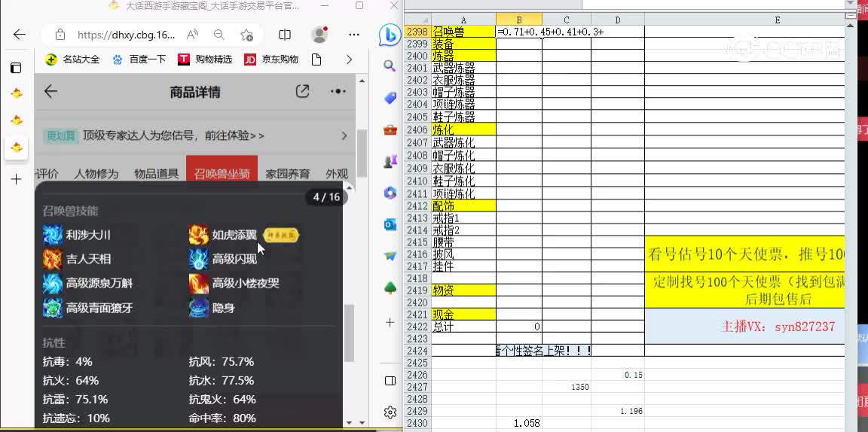Open tab actions menu icon
868x432 pixels.
coord(16,68)
